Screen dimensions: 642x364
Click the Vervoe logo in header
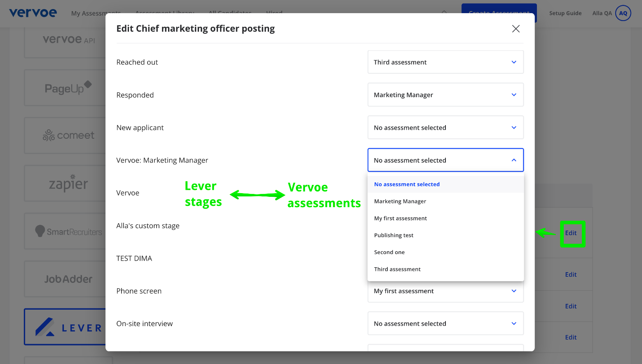coord(33,13)
